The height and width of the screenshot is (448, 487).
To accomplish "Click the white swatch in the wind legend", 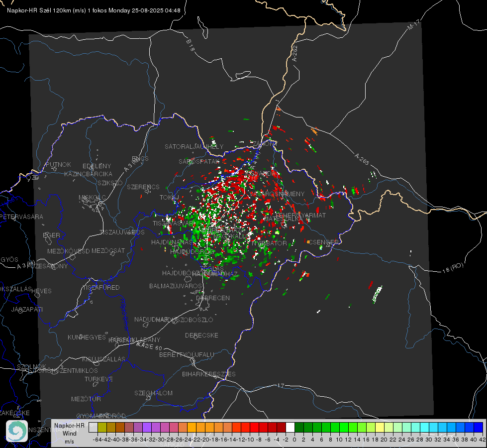I will (290, 427).
